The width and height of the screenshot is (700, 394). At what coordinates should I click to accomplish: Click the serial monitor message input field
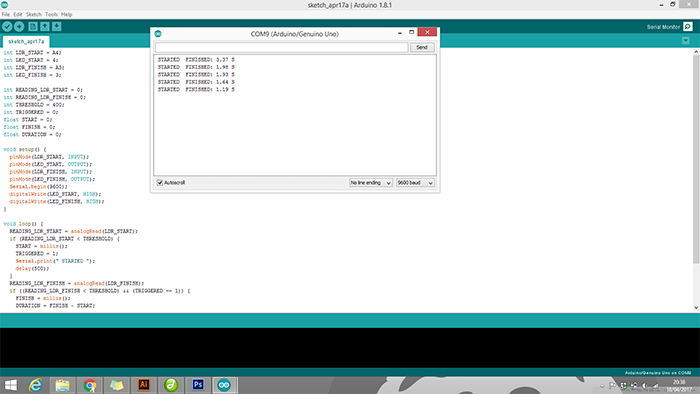tap(282, 47)
